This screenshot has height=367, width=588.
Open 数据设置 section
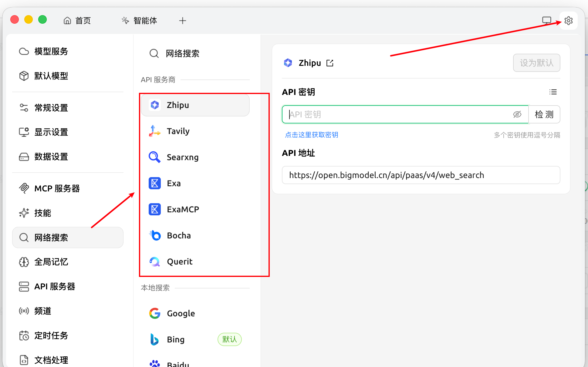[x=68, y=157]
